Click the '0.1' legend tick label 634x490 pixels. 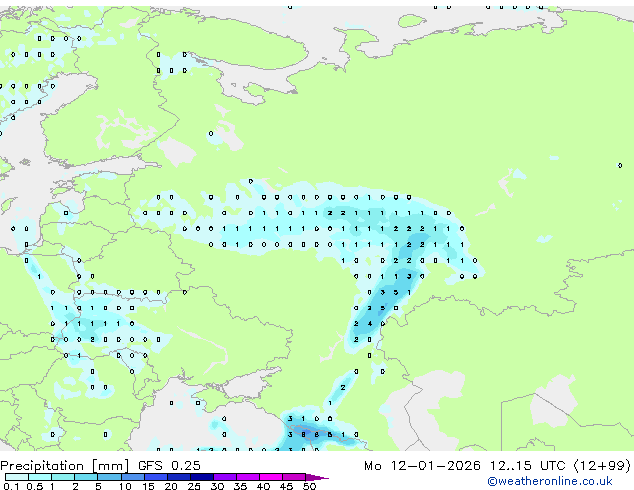[x=11, y=486]
